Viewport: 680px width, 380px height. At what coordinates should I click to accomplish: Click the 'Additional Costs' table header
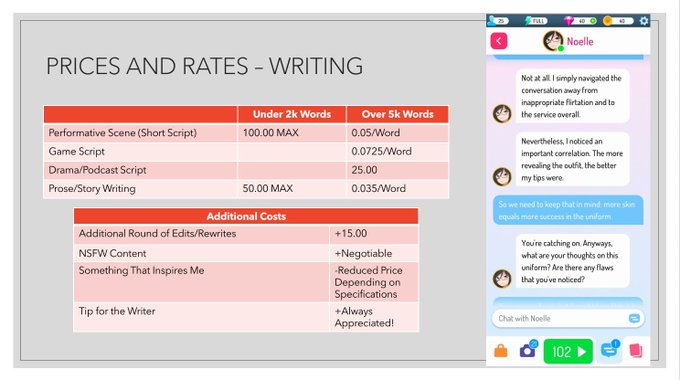[246, 216]
